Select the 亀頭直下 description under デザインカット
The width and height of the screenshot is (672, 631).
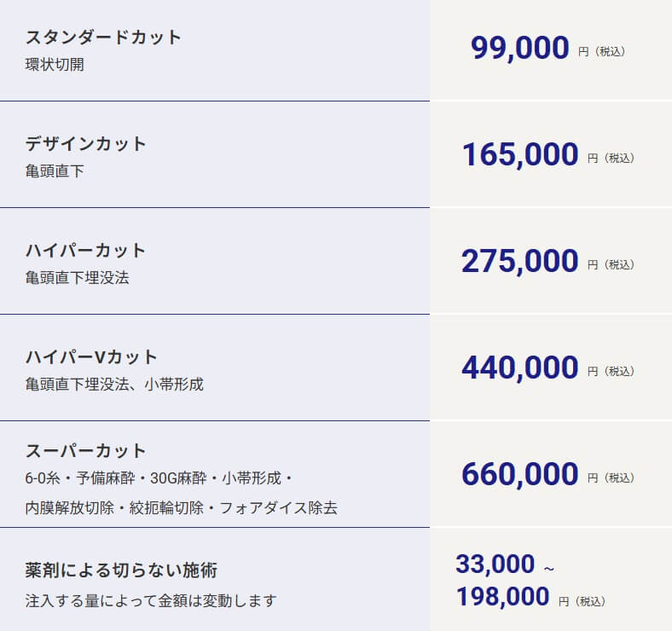click(55, 171)
